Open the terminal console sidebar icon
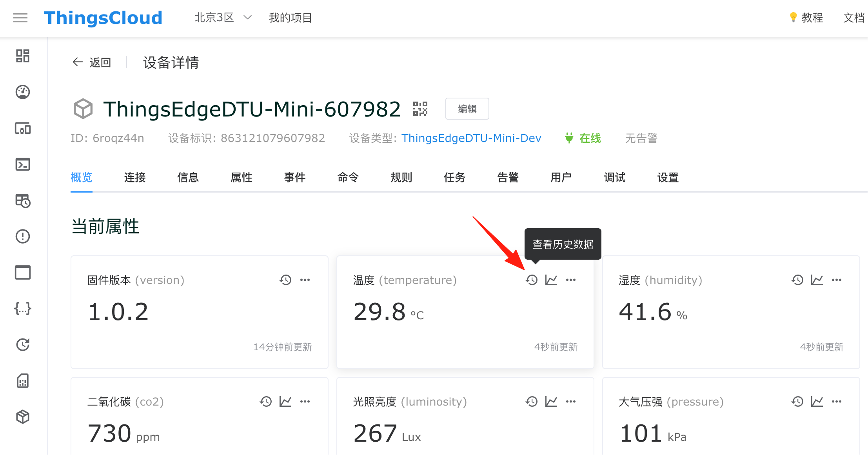Image resolution: width=868 pixels, height=455 pixels. 23,164
